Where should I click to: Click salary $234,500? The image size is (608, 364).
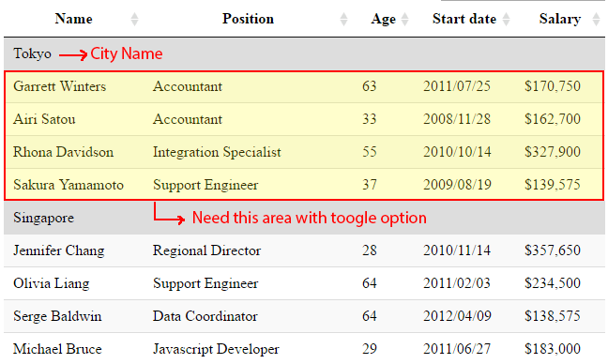(x=553, y=283)
